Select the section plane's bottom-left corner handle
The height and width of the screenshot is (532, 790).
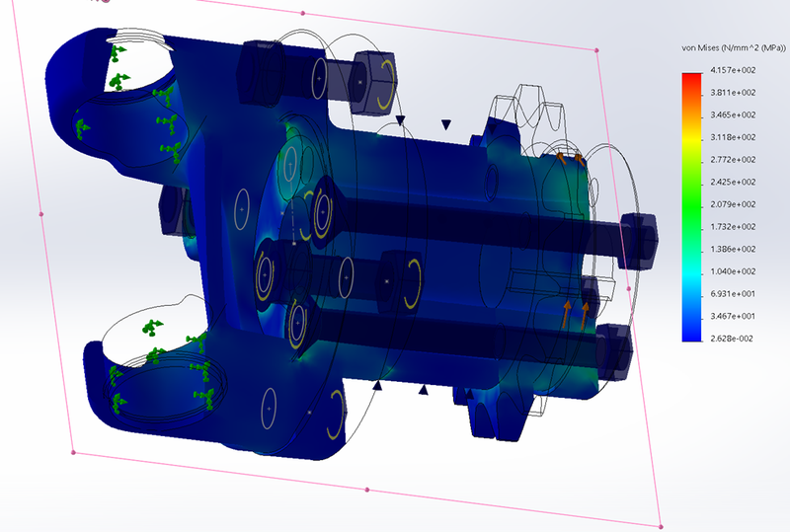point(73,452)
